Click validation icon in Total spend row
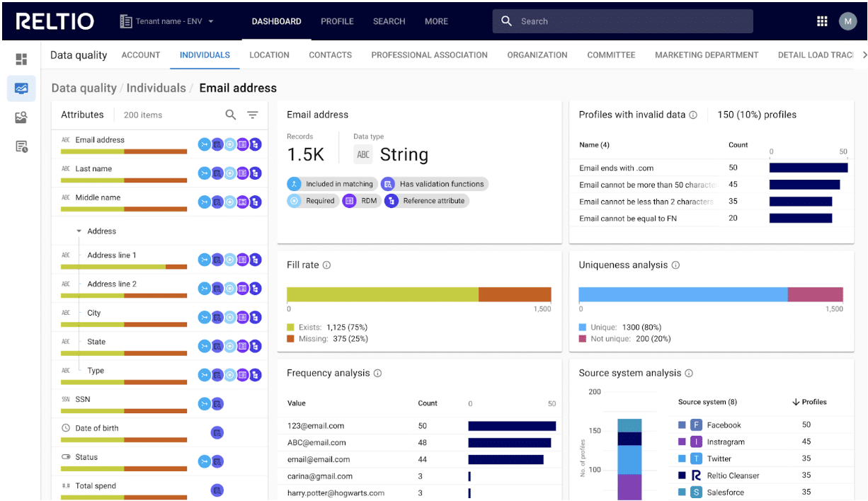The image size is (868, 501). (x=217, y=490)
